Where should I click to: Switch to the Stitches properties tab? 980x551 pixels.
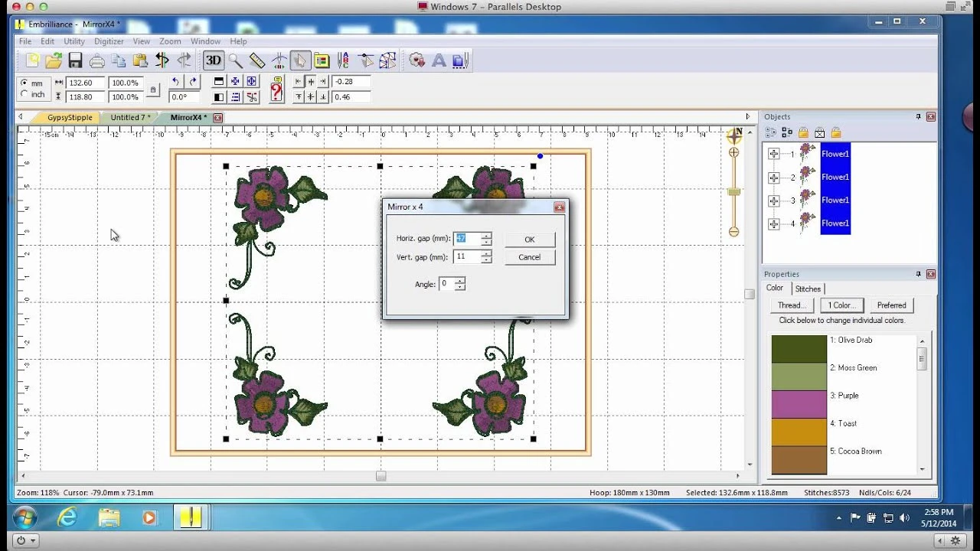(808, 289)
